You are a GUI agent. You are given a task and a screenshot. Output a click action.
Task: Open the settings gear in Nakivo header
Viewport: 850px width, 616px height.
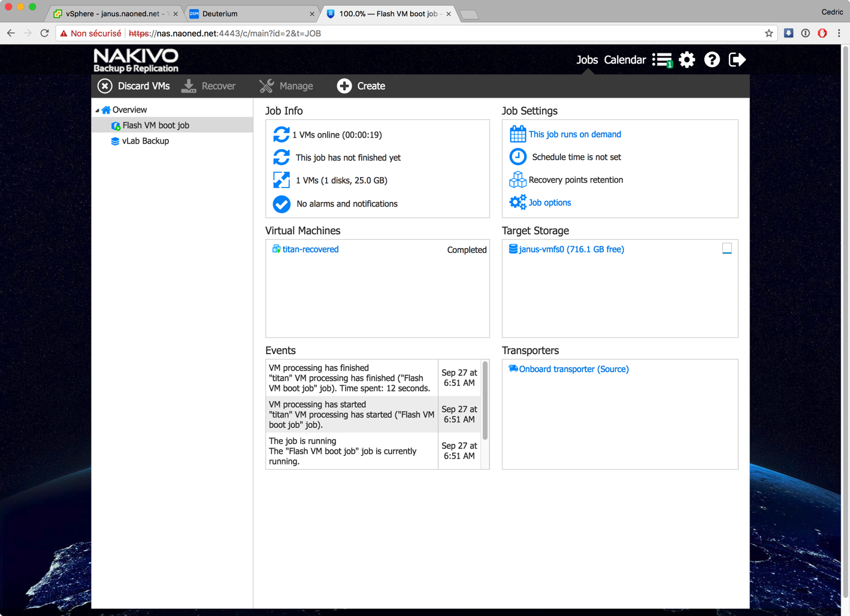tap(687, 59)
